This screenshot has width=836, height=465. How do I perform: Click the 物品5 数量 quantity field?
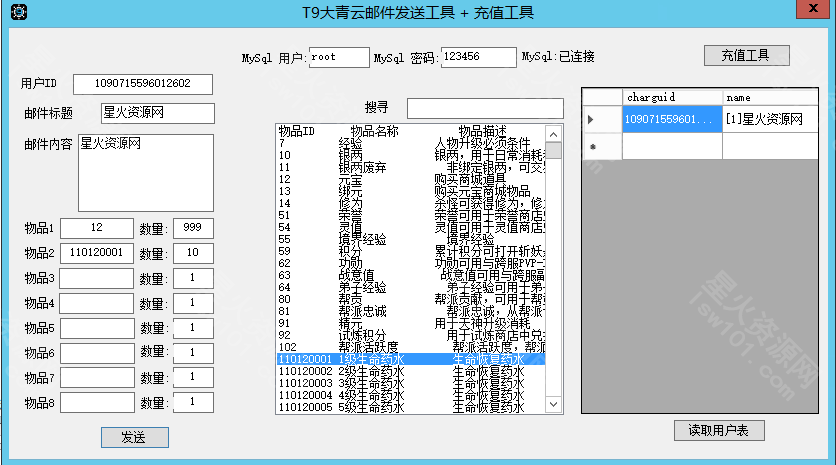[193, 328]
